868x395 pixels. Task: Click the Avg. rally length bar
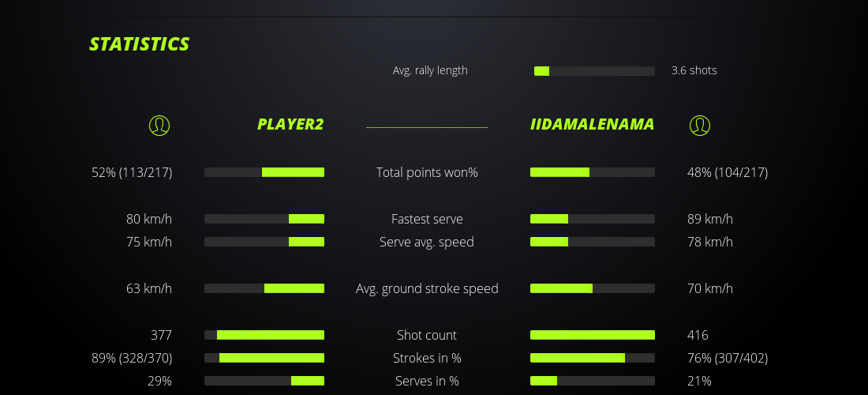(594, 71)
